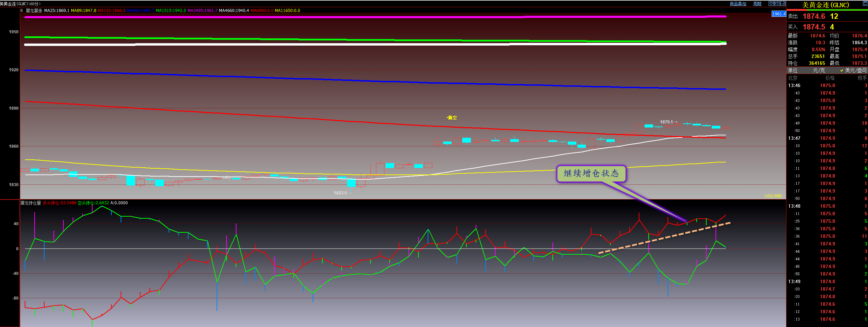Screen dimensions: 868x327
Task: Click the maximize icon of quote panel
Action: pyautogui.click(x=865, y=3)
